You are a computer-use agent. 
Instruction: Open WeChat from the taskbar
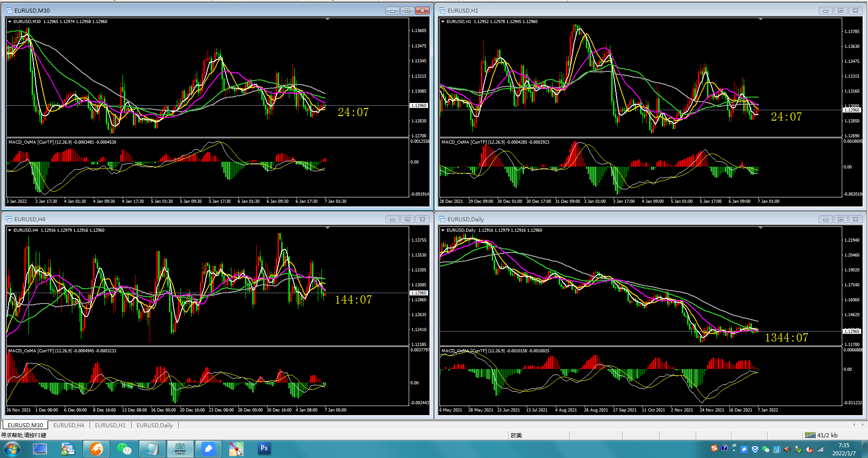tap(124, 449)
